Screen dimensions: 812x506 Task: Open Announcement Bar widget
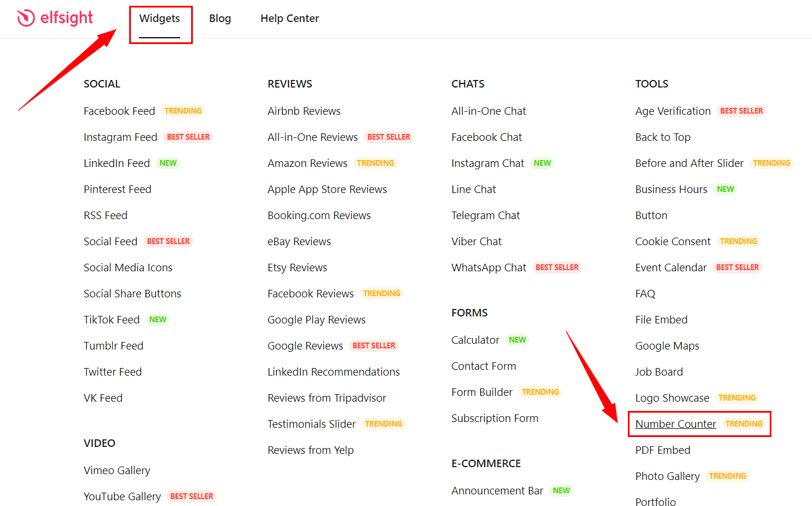497,490
